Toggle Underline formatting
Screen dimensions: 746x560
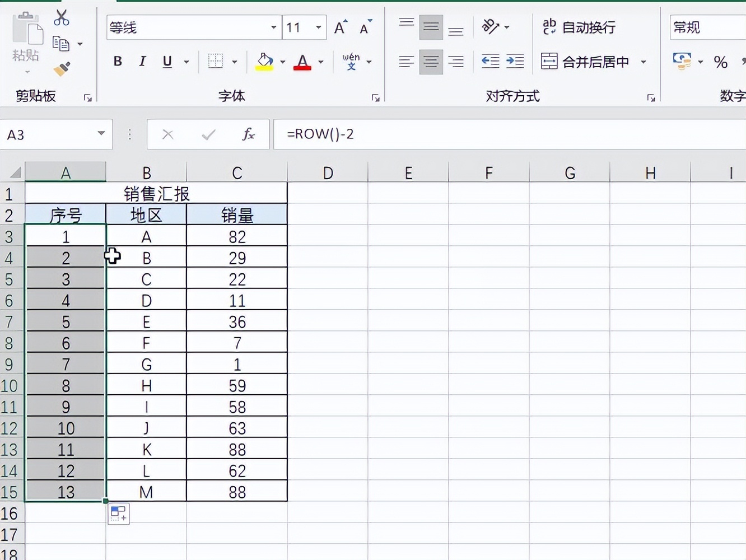pyautogui.click(x=167, y=61)
